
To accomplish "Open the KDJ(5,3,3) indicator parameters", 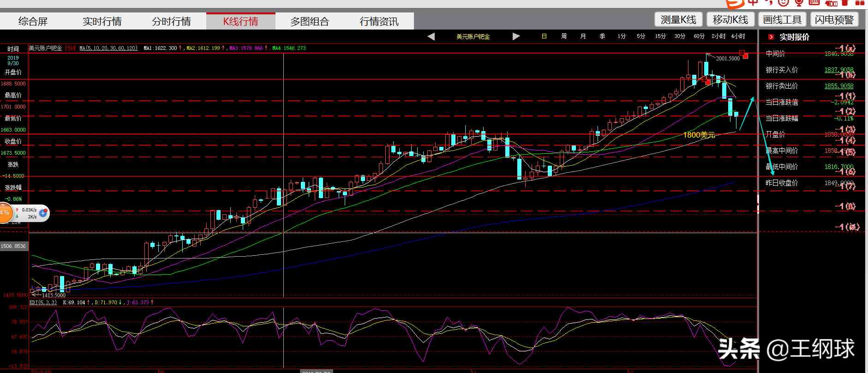I will coord(43,302).
